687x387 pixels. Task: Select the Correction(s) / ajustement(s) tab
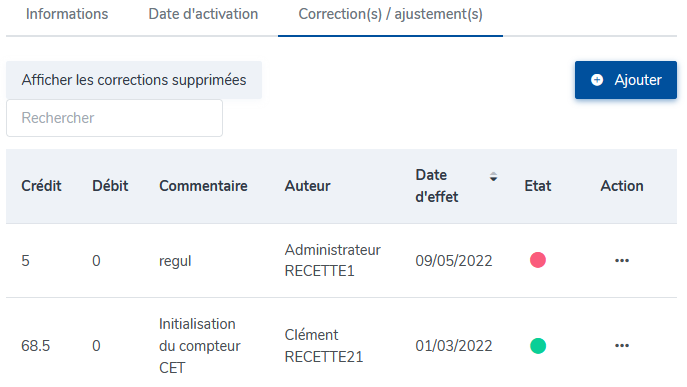pyautogui.click(x=390, y=14)
